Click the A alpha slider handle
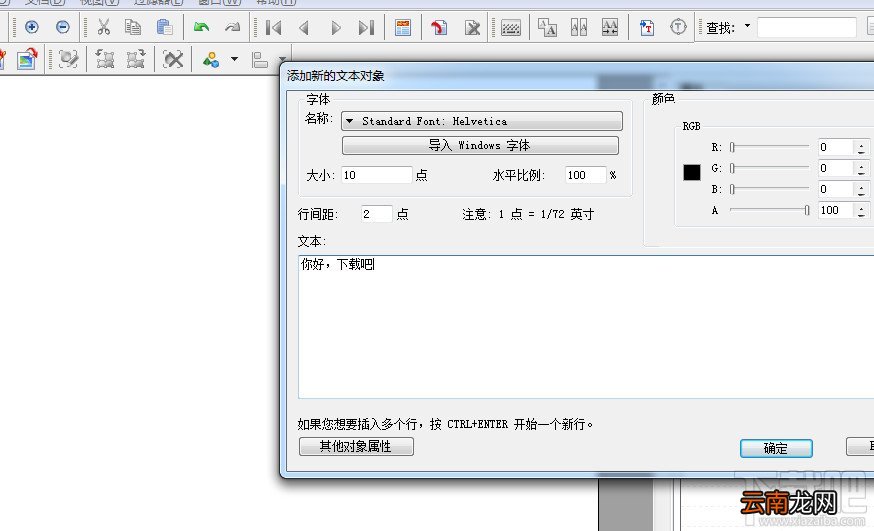The height and width of the screenshot is (531, 874). point(807,210)
